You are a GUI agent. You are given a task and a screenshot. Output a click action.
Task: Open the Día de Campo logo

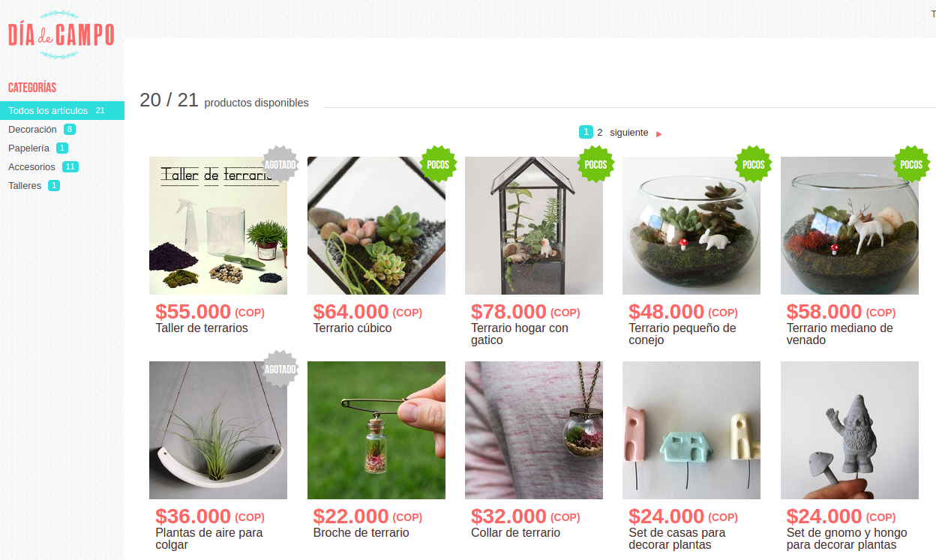click(x=61, y=34)
